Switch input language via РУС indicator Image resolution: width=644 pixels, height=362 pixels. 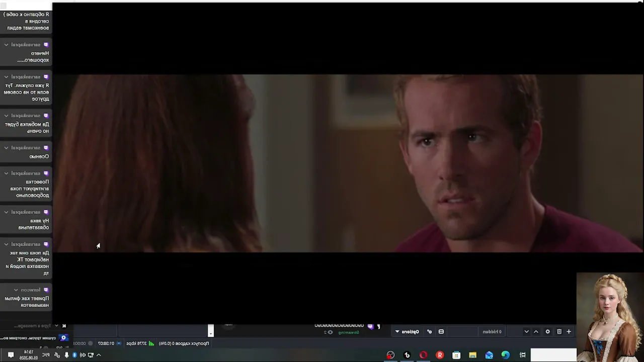(46, 355)
